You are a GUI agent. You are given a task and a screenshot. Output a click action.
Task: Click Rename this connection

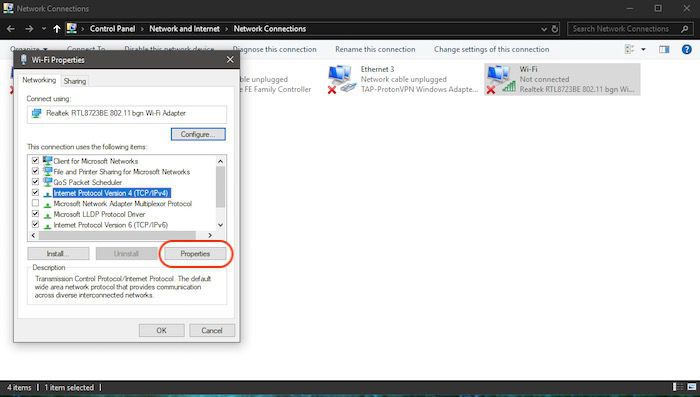(x=375, y=49)
